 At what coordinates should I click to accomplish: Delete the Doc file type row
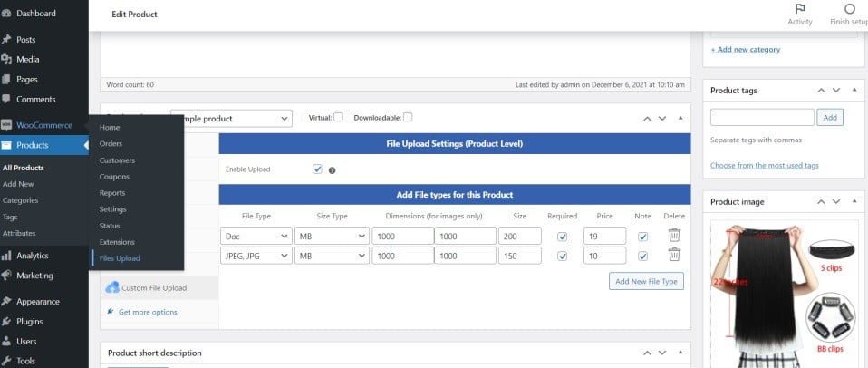[x=674, y=235]
